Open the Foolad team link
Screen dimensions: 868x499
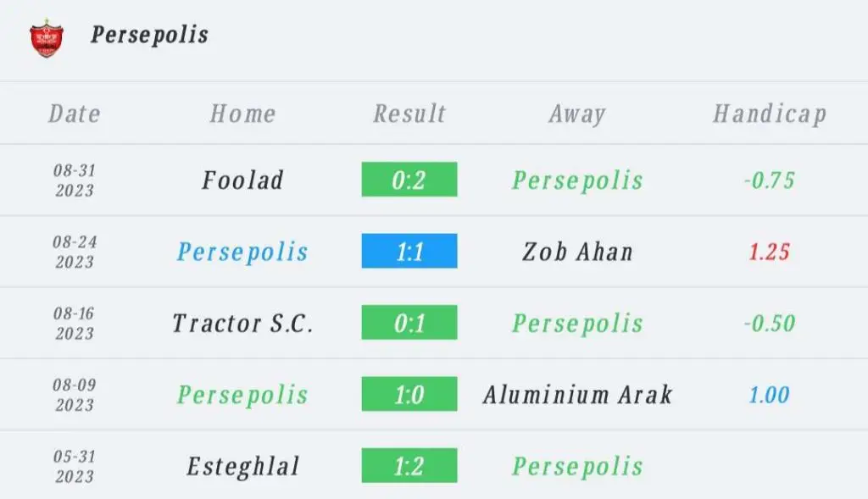tap(242, 180)
